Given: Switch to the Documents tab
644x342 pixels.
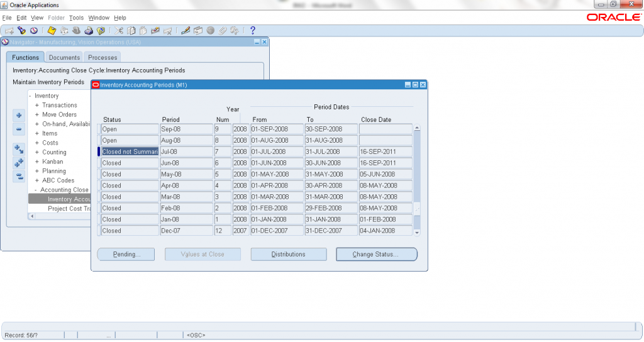Looking at the screenshot, I should pos(64,57).
